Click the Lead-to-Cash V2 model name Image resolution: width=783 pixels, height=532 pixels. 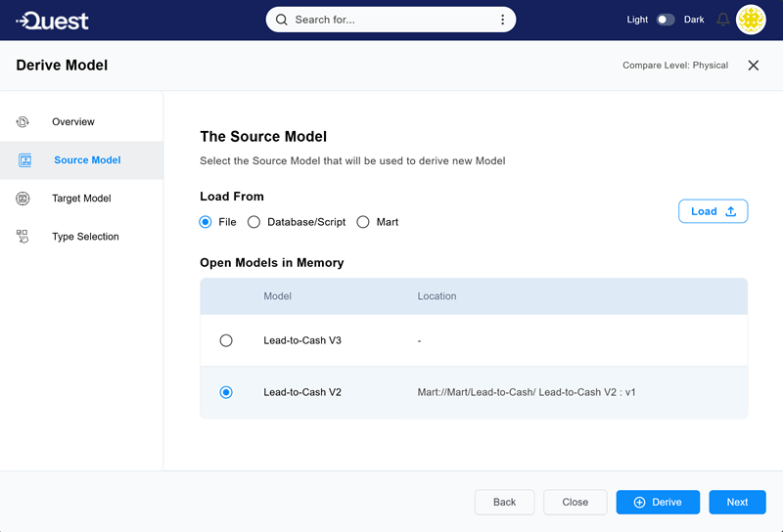click(302, 392)
